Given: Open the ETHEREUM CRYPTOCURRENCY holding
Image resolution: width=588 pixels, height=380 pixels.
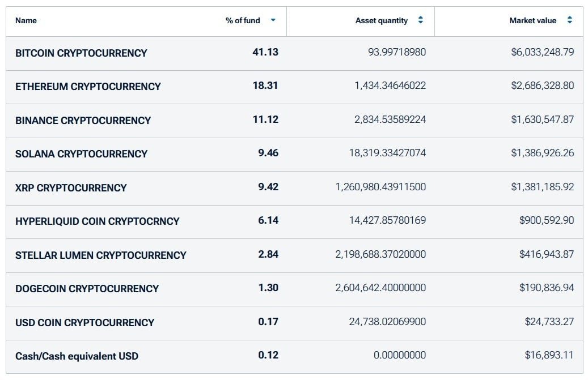Looking at the screenshot, I should 88,87.
